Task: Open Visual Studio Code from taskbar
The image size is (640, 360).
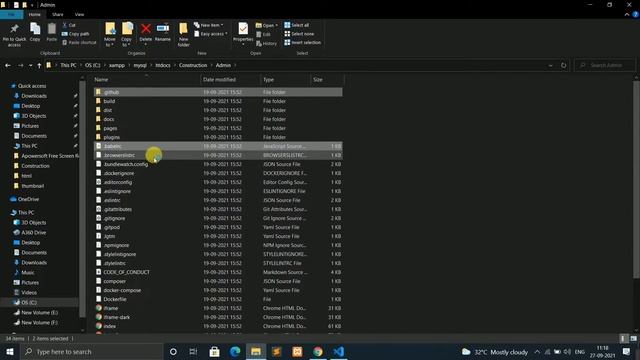Action: [x=339, y=351]
